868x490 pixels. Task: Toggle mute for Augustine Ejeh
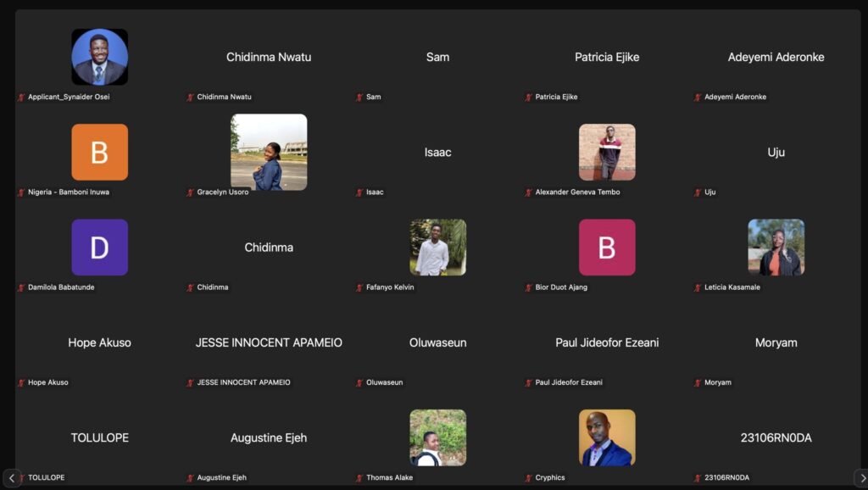tap(191, 476)
